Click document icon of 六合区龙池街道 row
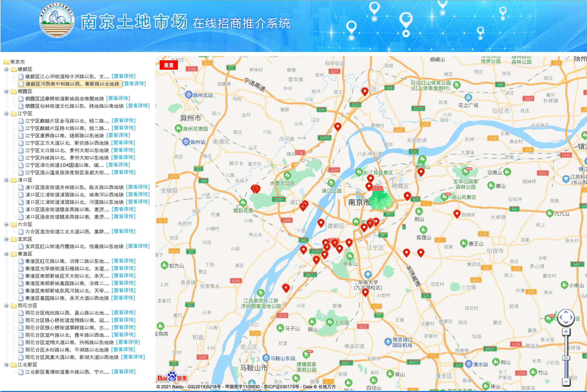 coord(21,232)
